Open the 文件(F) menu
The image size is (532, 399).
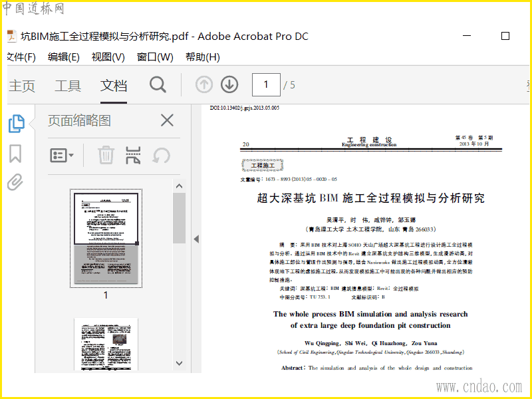(21, 57)
